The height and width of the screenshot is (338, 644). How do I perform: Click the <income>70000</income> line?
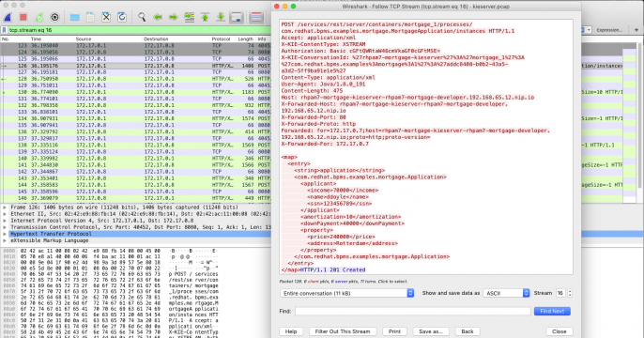(x=343, y=191)
